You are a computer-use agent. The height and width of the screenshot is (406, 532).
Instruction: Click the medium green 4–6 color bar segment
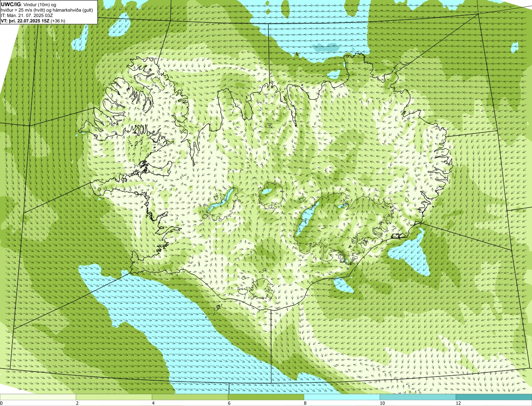click(190, 397)
